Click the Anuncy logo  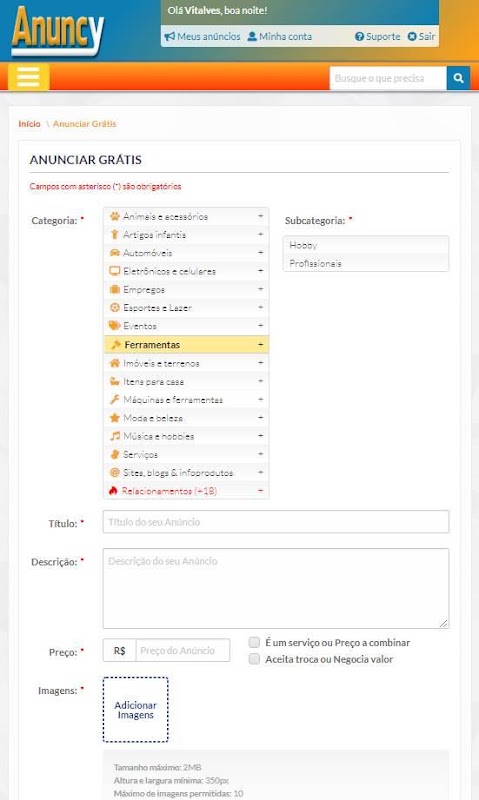tap(58, 31)
